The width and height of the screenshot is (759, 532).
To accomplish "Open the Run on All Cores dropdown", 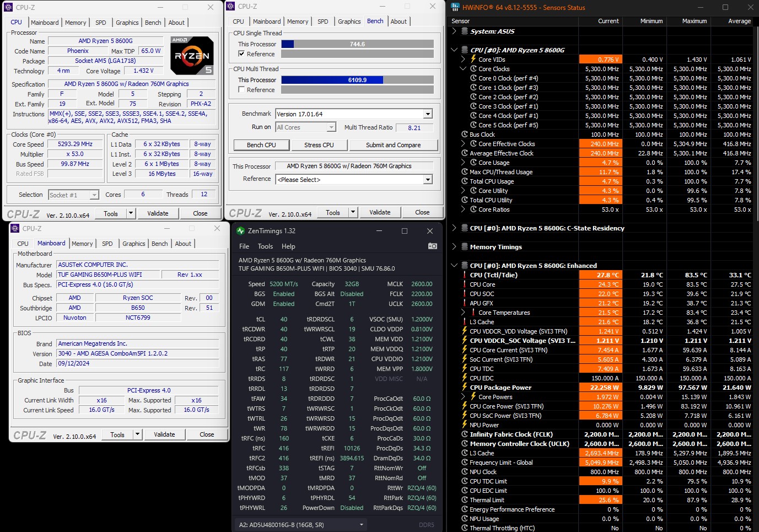I will coord(331,127).
